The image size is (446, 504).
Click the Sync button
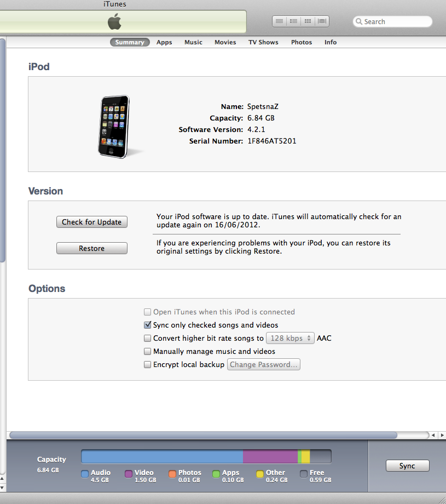408,466
